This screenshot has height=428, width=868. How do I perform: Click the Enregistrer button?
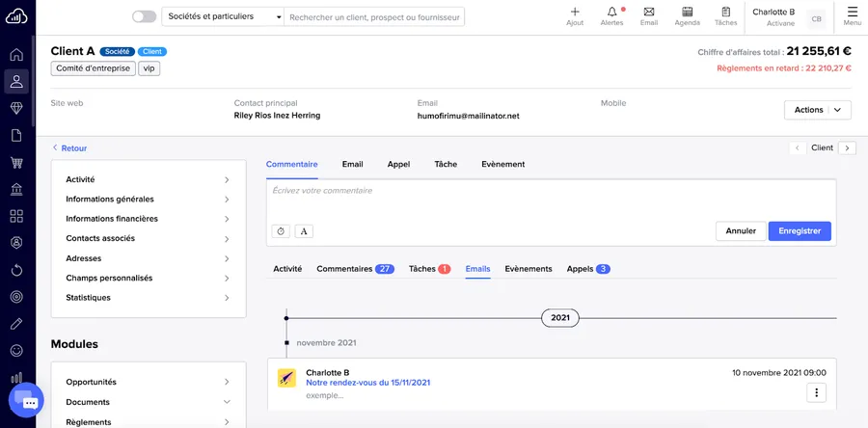(800, 231)
